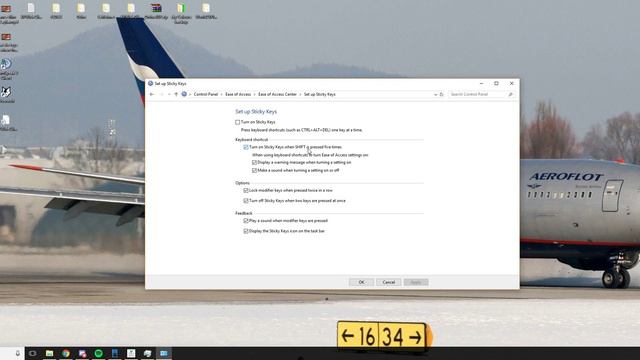Click the search magnifier icon
Image resolution: width=640 pixels, height=360 pixels.
(x=510, y=94)
